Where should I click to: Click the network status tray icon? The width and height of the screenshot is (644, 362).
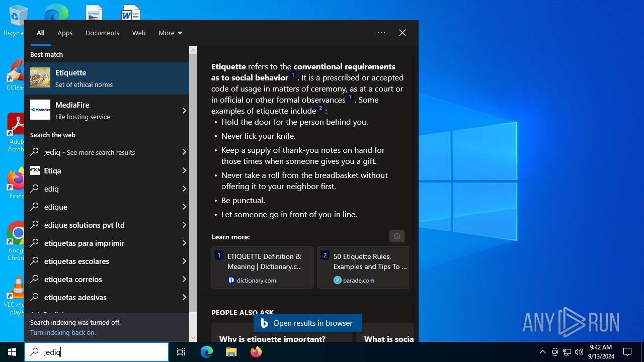(x=567, y=352)
